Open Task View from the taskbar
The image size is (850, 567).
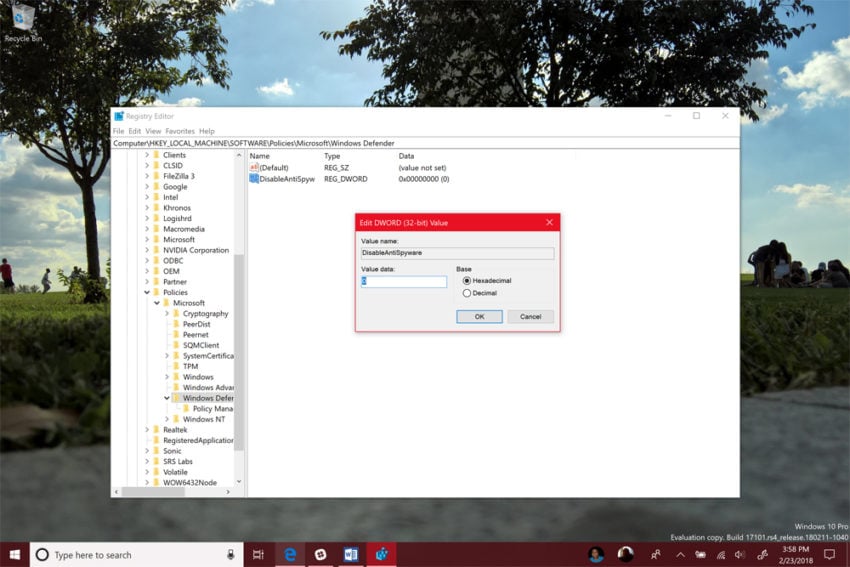click(x=259, y=555)
